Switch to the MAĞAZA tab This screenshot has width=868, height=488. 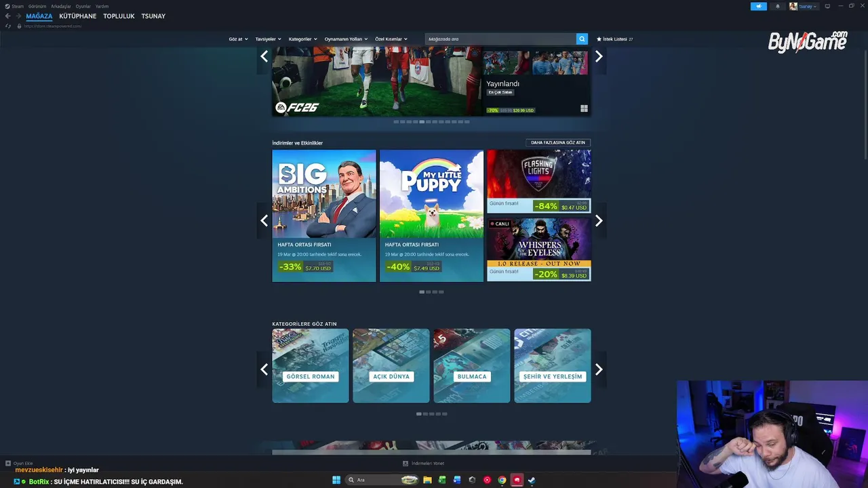(39, 16)
